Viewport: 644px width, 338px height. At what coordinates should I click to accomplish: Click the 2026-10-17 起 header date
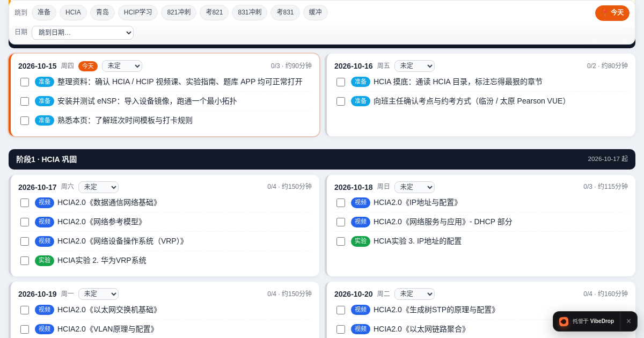pyautogui.click(x=608, y=159)
